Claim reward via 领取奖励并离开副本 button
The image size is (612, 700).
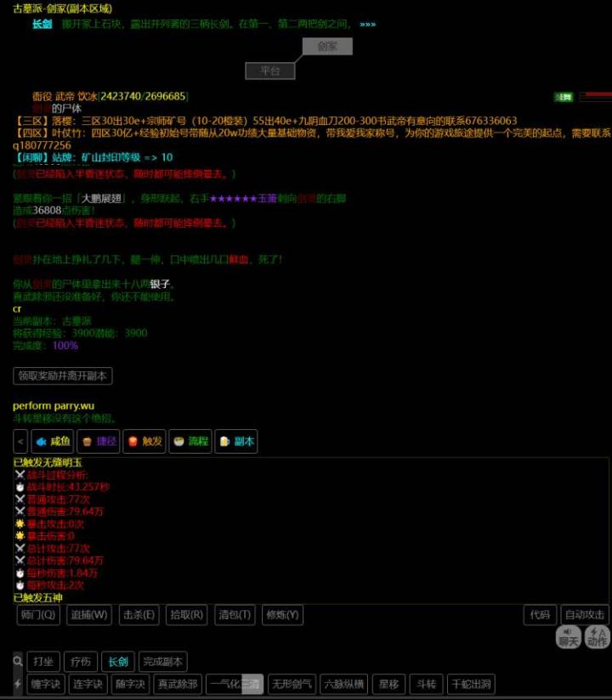pyautogui.click(x=63, y=375)
